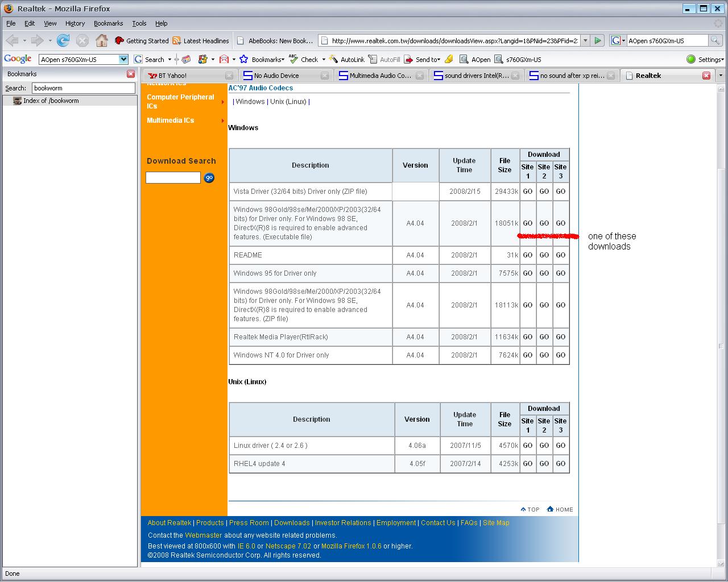The width and height of the screenshot is (728, 582).
Task: Find the word AOpen on the page
Action: coord(475,59)
